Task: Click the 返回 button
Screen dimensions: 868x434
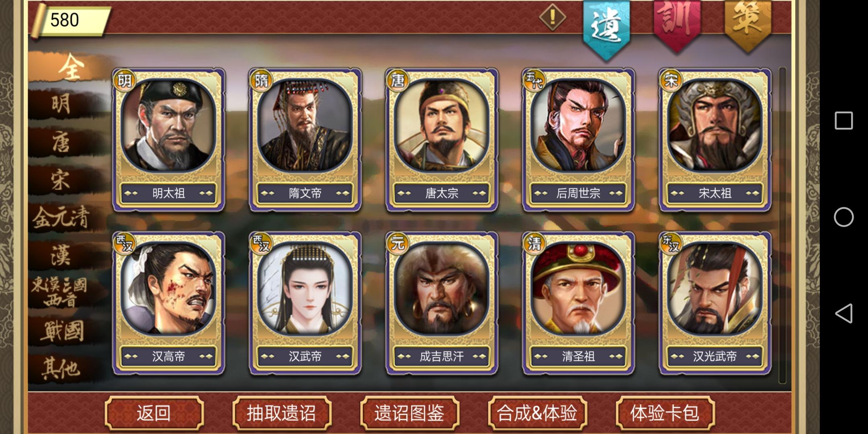Action: coord(154,413)
